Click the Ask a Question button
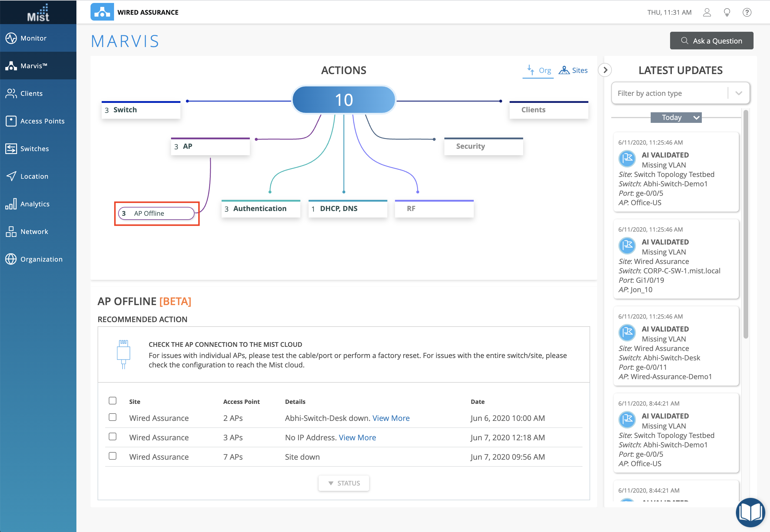Viewport: 770px width, 532px height. pyautogui.click(x=711, y=41)
